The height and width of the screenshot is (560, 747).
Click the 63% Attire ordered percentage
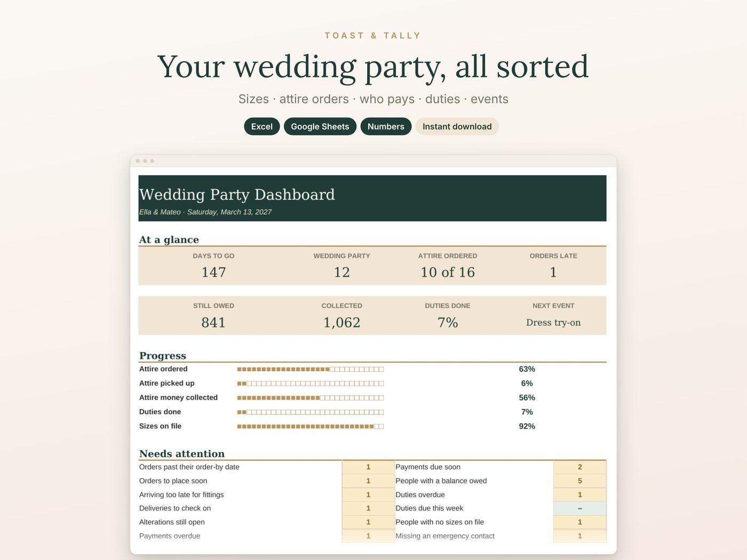point(527,369)
